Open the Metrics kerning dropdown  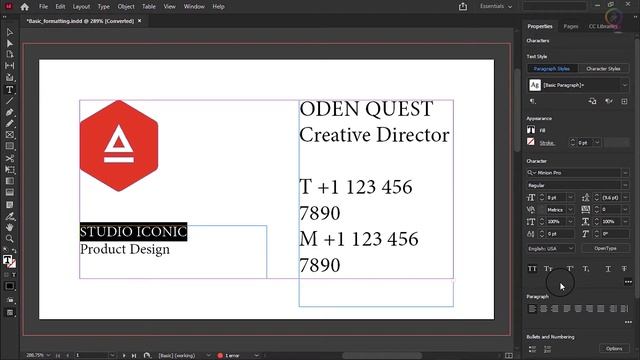point(571,210)
